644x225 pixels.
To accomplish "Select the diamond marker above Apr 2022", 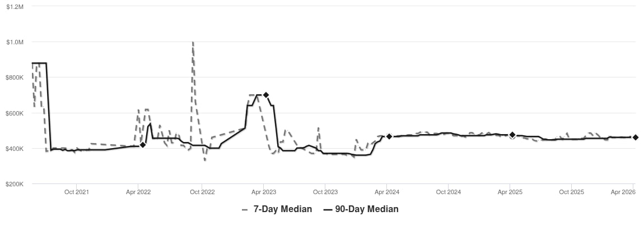I will (143, 145).
